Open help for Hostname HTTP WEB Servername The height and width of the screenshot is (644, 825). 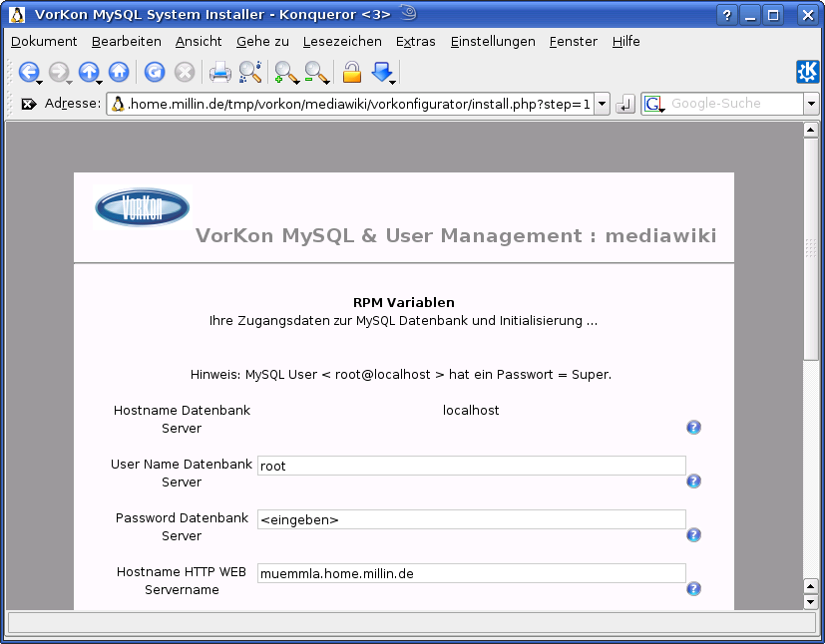click(693, 588)
